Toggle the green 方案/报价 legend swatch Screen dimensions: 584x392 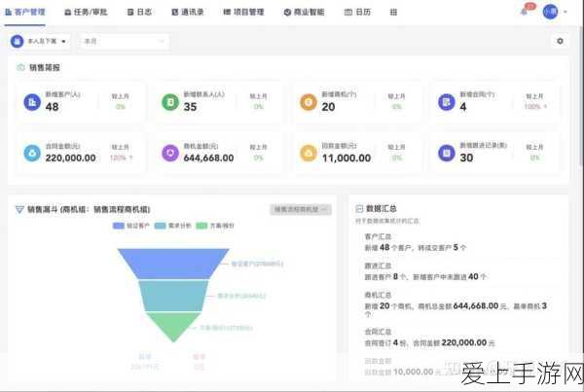tap(201, 226)
